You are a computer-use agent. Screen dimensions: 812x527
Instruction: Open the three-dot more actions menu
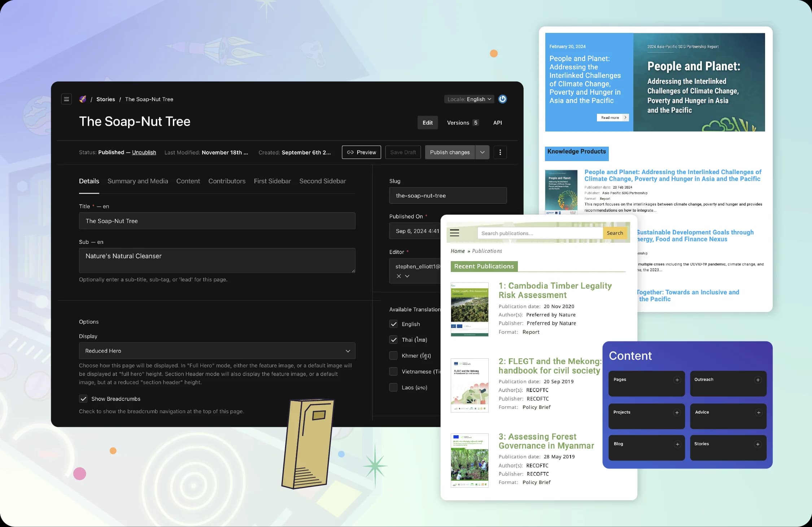click(x=500, y=152)
